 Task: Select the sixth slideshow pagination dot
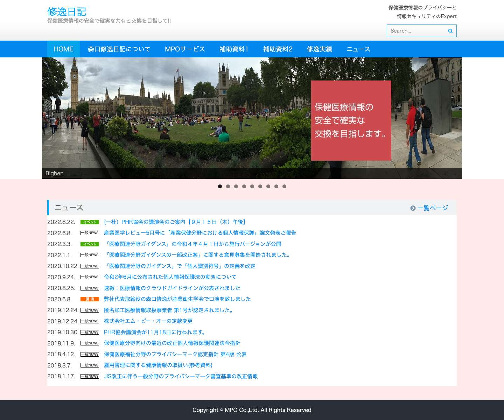[x=260, y=187]
